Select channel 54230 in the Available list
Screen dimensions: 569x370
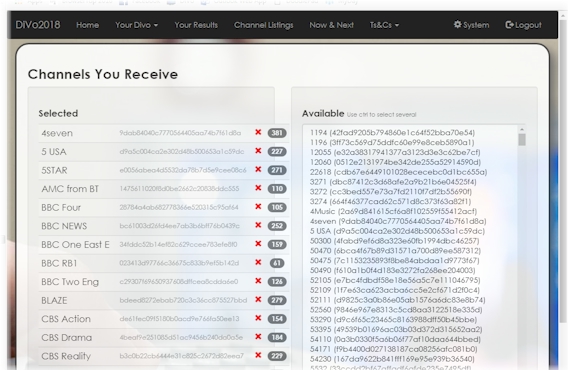(x=392, y=359)
